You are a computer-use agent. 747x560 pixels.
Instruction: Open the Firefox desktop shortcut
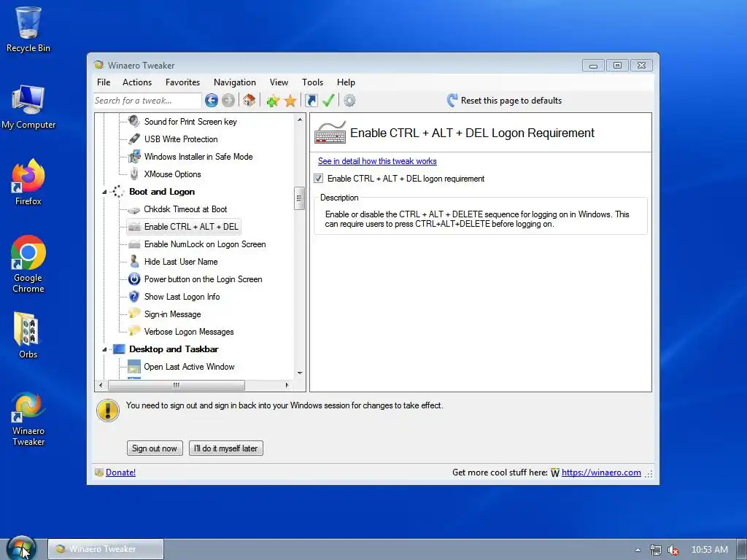click(28, 183)
